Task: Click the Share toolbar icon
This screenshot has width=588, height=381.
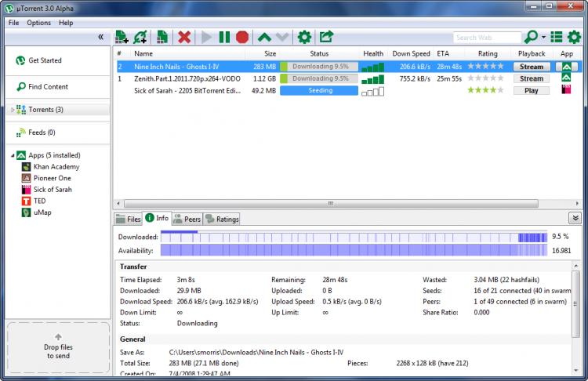Action: pos(326,37)
